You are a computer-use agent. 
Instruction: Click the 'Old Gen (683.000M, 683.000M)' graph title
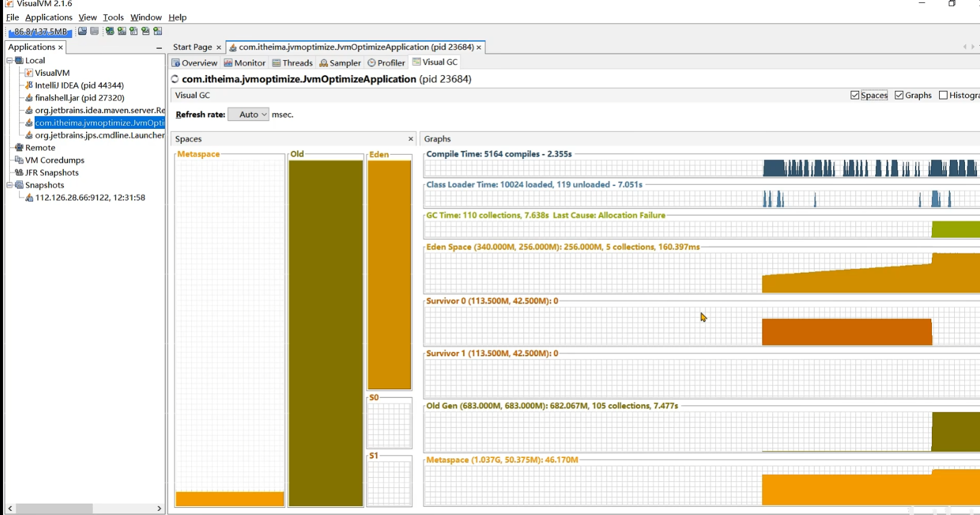pos(552,406)
